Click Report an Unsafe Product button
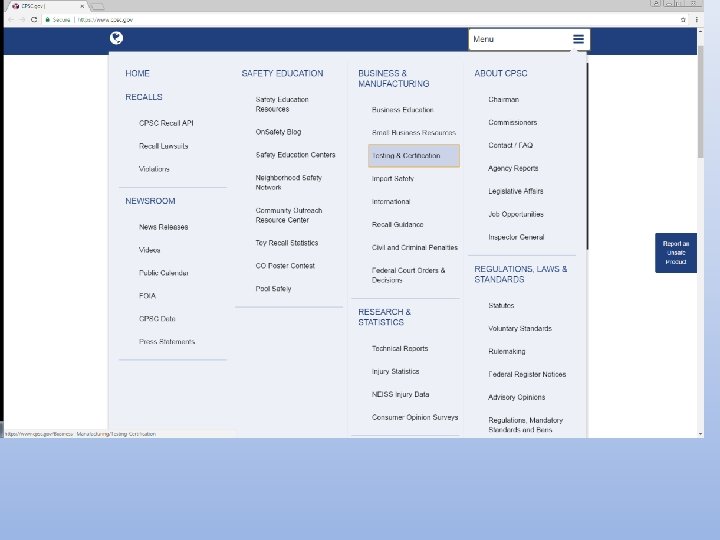This screenshot has height=540, width=720. click(675, 253)
